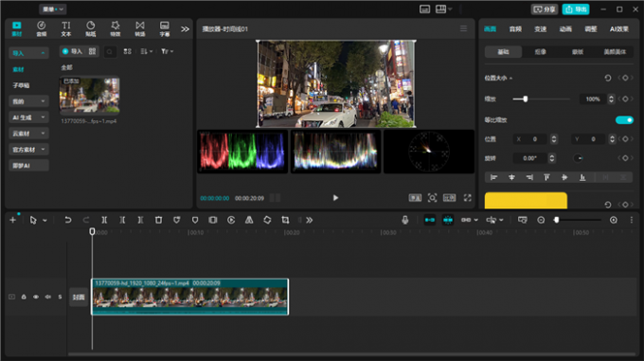Click the shortcut keyboard icon in title bar

(424, 9)
